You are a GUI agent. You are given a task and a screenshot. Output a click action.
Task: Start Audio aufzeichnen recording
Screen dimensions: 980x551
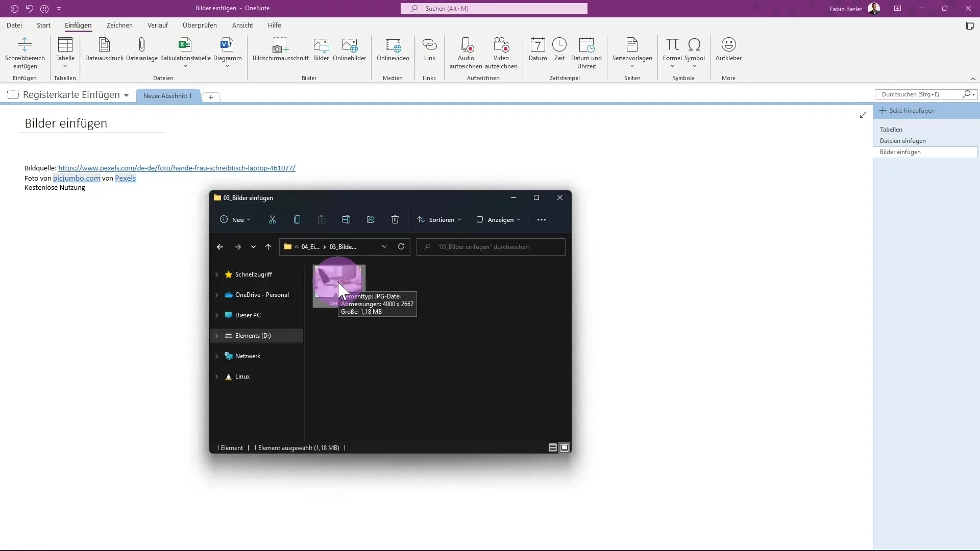(x=466, y=53)
